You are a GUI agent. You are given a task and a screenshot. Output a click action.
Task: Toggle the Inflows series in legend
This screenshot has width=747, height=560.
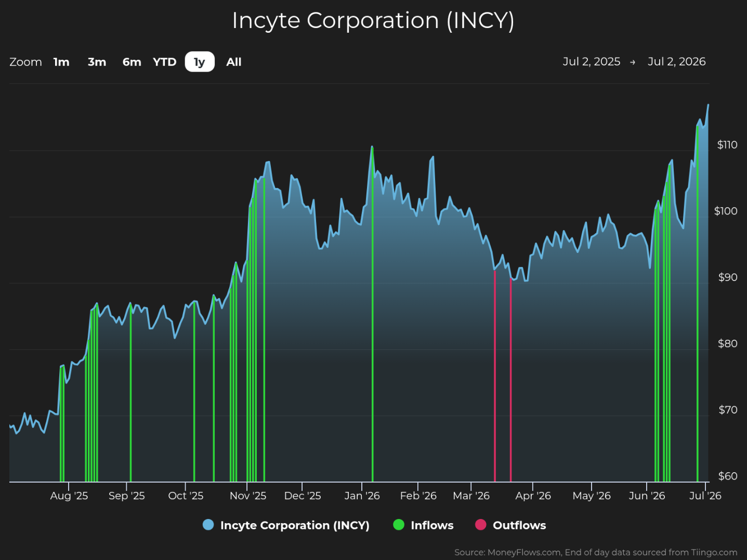(423, 525)
